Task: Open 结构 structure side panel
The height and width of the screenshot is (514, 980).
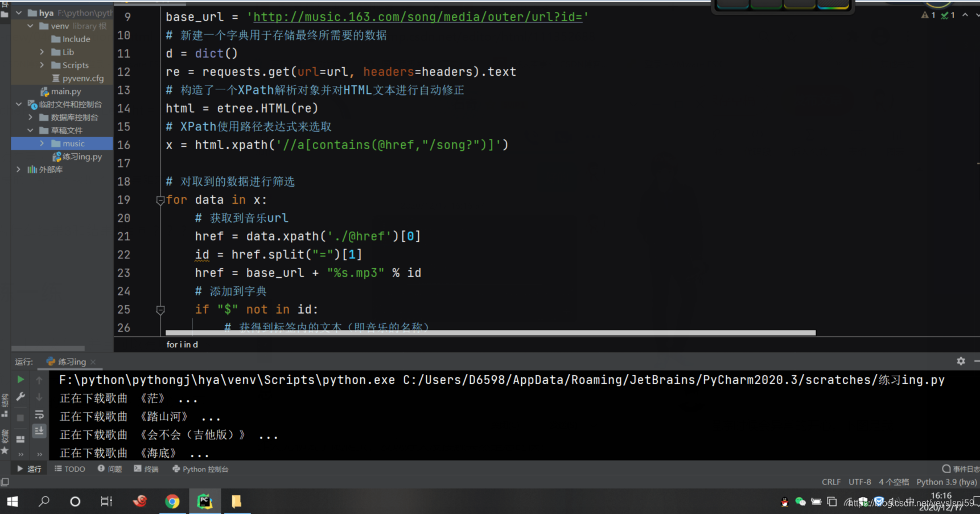Action: click(x=5, y=405)
